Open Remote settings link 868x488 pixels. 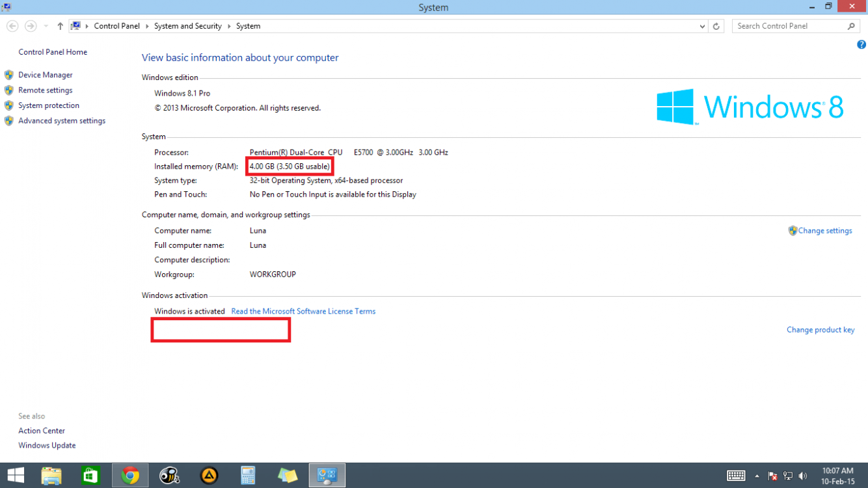pyautogui.click(x=45, y=90)
